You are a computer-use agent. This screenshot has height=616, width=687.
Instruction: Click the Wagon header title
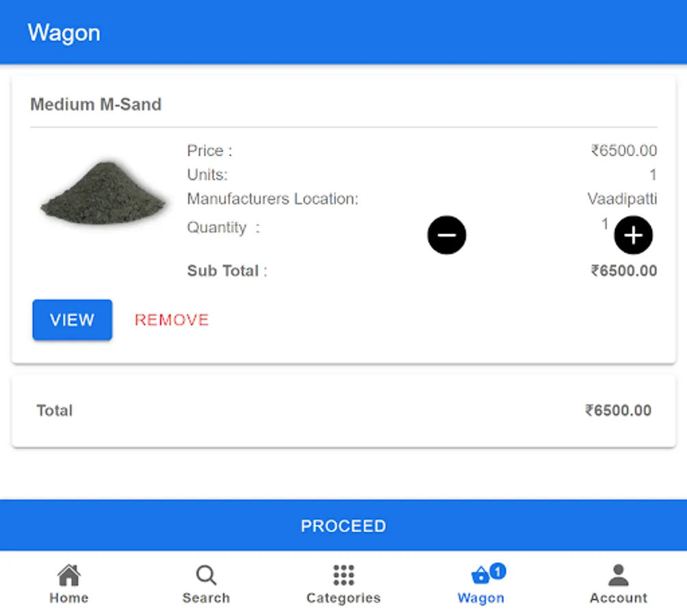[x=64, y=33]
